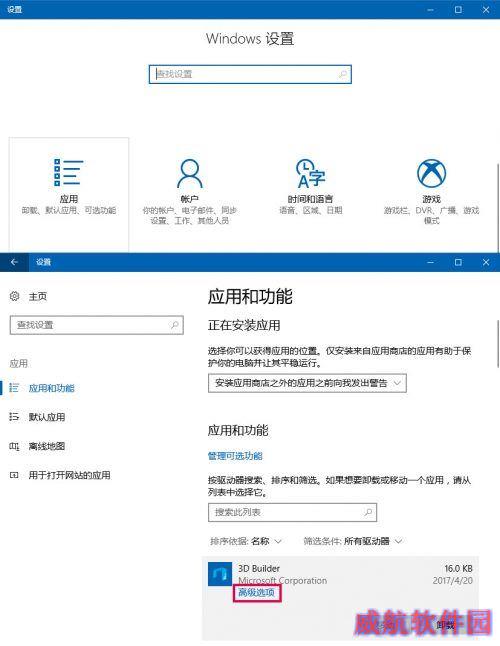The width and height of the screenshot is (500, 646).
Task: Select 用于打开网站的应用 in the sidebar
Action: (69, 475)
